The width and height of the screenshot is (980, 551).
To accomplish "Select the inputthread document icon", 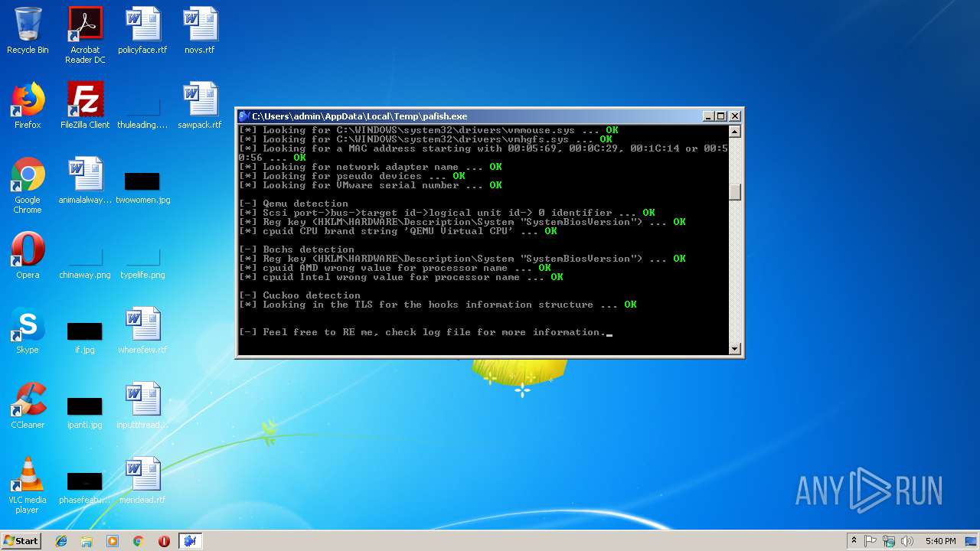I will pyautogui.click(x=142, y=406).
